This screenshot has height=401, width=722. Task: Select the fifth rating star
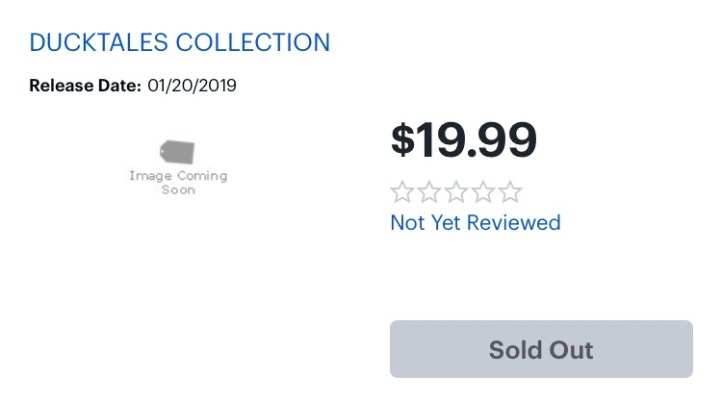pos(510,192)
